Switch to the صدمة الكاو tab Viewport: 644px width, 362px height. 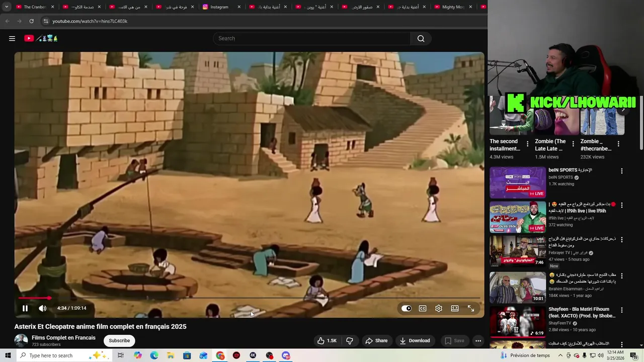(82, 7)
